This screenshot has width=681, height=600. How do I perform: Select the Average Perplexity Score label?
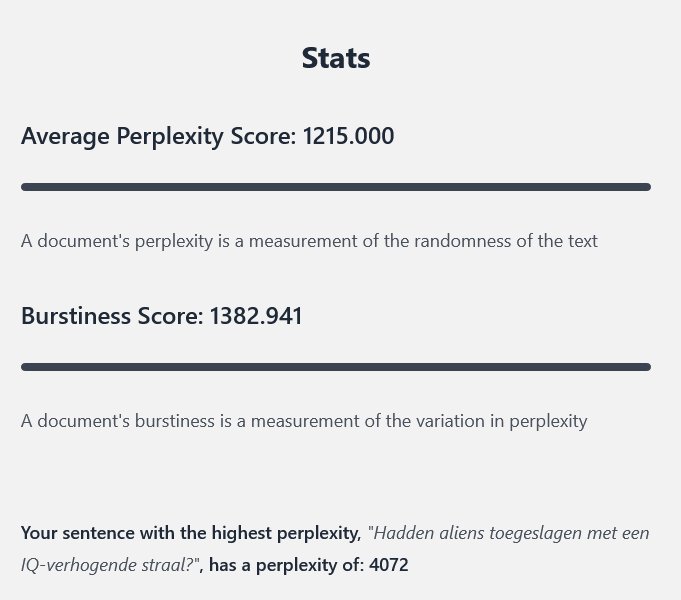[159, 136]
